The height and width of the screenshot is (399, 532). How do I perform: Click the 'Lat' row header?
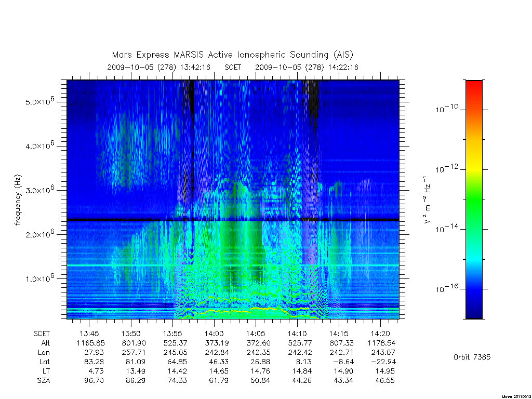click(45, 362)
